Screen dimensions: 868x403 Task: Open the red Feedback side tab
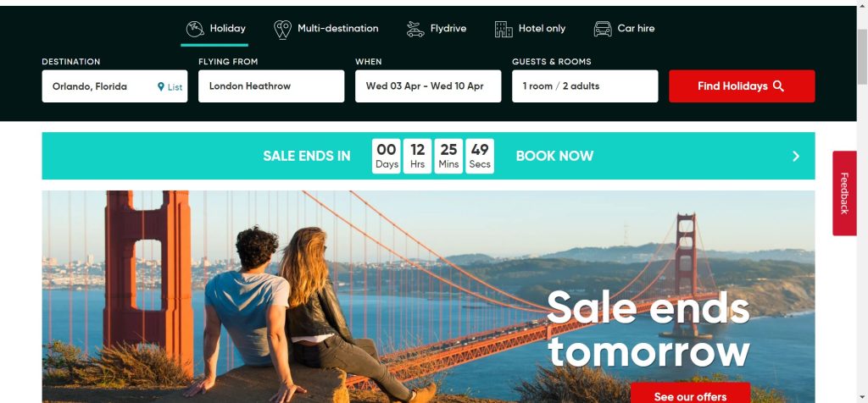[844, 194]
